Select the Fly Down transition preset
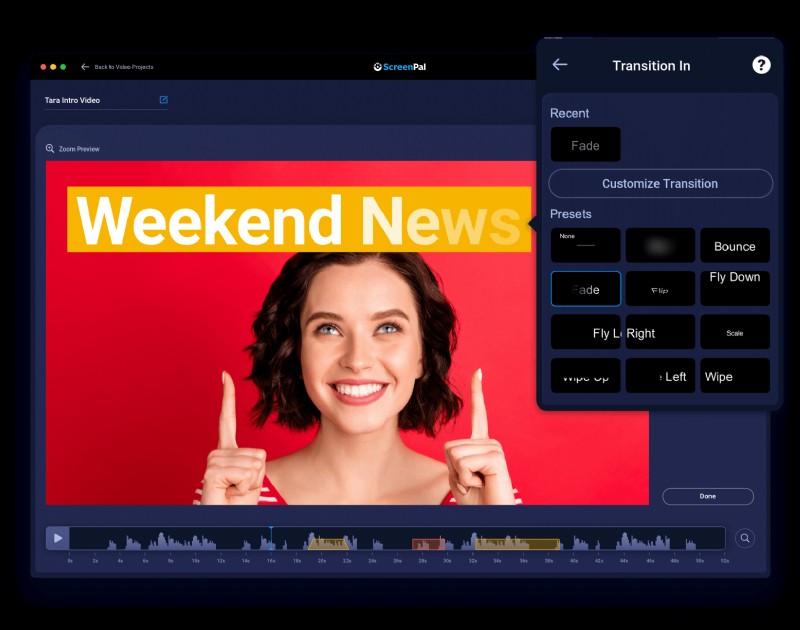The width and height of the screenshot is (800, 630). 735,288
